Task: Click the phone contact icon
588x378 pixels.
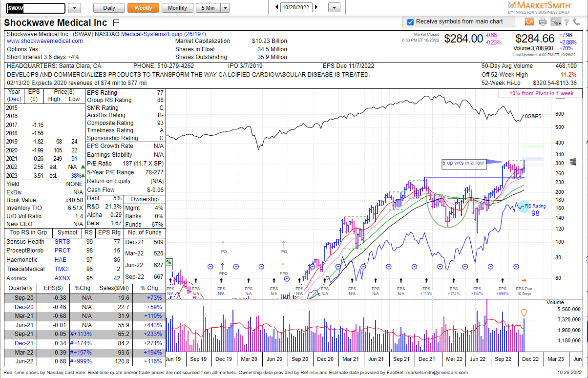Action: click(576, 22)
